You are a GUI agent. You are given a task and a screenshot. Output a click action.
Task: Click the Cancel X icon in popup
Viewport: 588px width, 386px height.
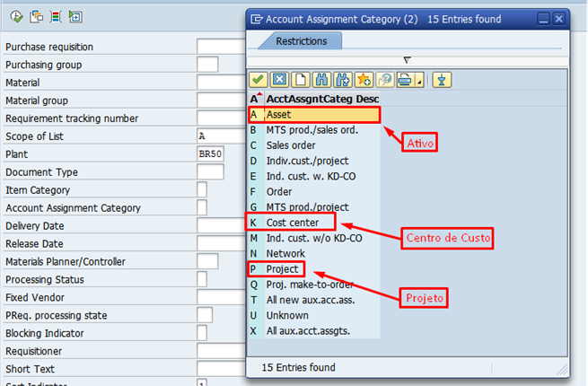pyautogui.click(x=279, y=80)
